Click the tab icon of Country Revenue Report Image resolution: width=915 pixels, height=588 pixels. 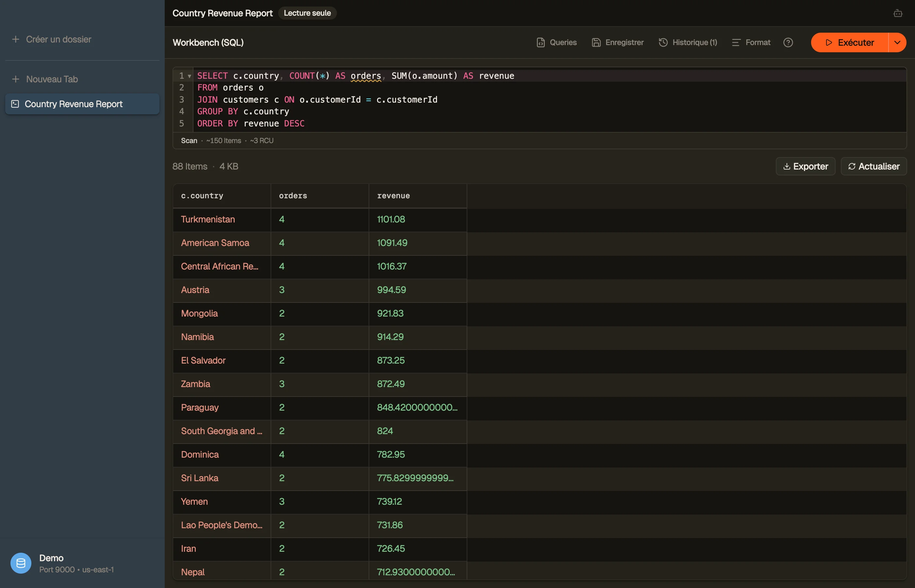point(15,104)
